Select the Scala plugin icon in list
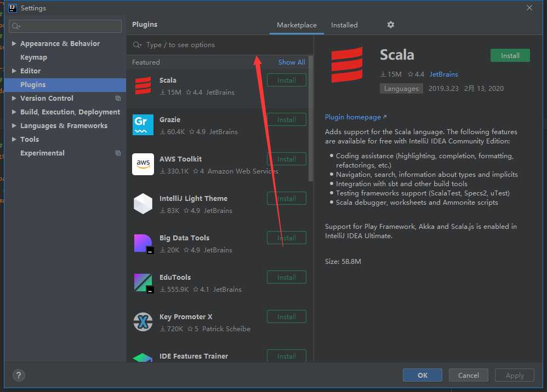 point(143,86)
